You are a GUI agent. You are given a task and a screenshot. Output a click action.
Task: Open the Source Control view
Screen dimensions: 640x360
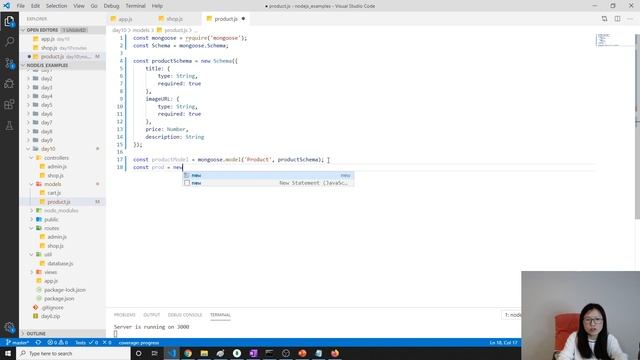point(9,63)
